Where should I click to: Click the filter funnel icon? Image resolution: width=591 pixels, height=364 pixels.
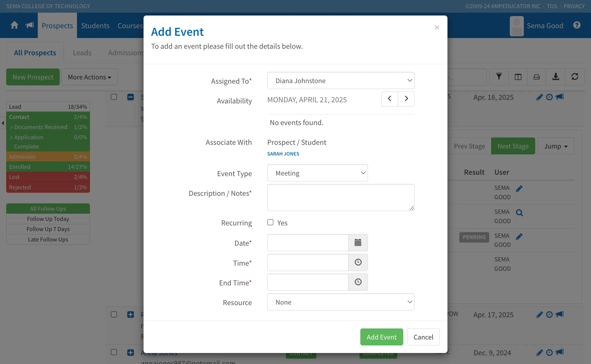click(499, 77)
